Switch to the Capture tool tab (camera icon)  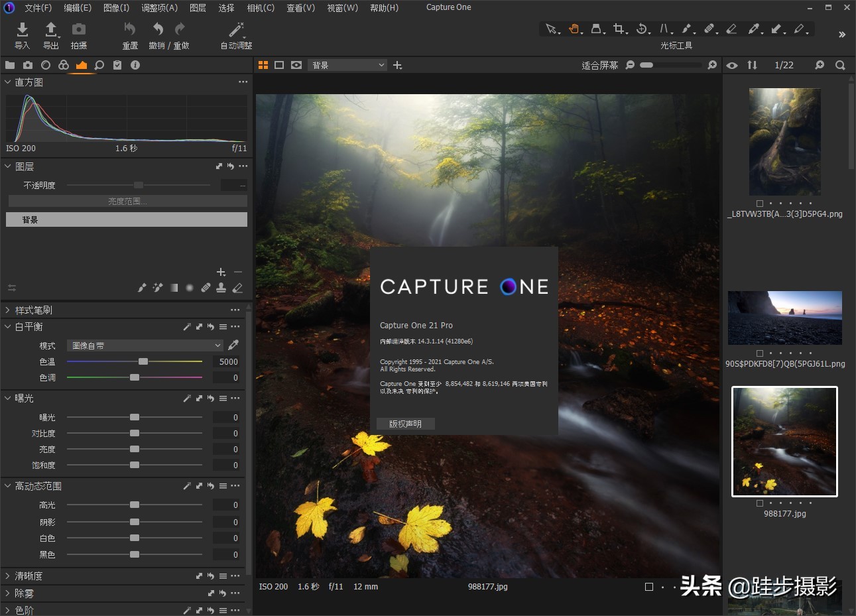(x=27, y=65)
